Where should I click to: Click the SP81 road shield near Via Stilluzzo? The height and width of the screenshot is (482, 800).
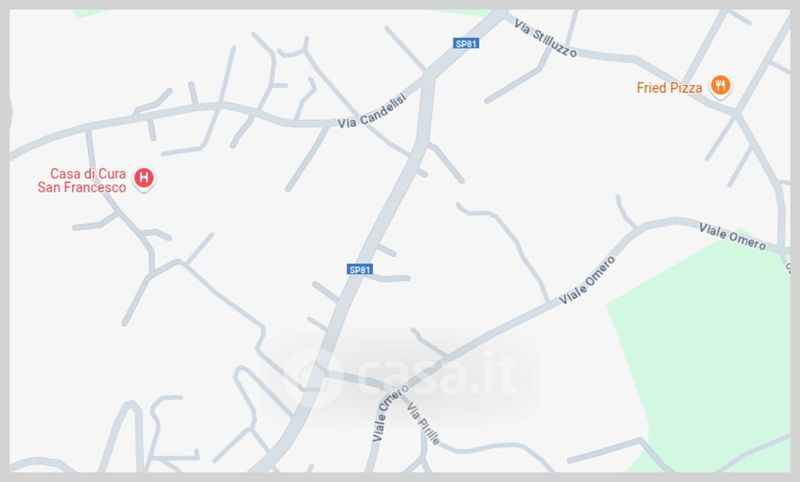point(466,43)
